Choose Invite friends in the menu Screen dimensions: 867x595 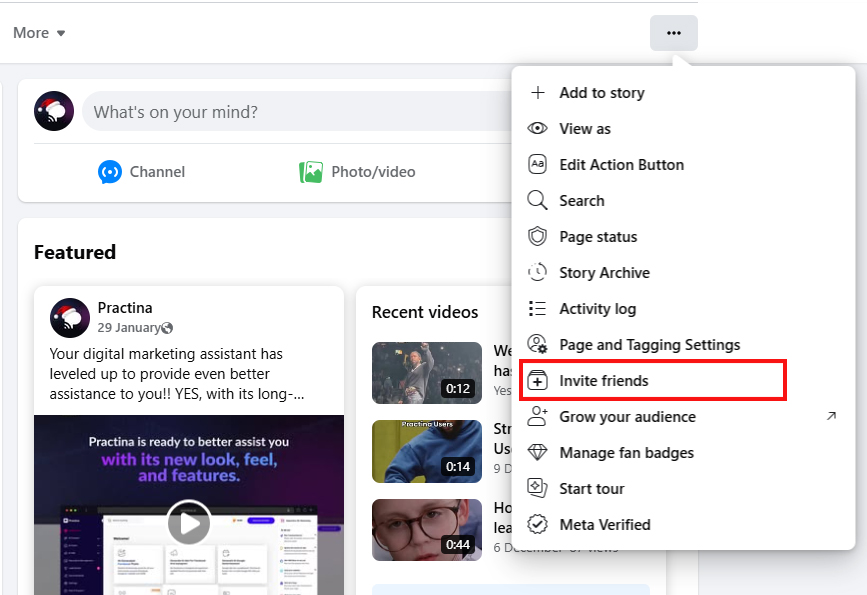click(x=603, y=381)
